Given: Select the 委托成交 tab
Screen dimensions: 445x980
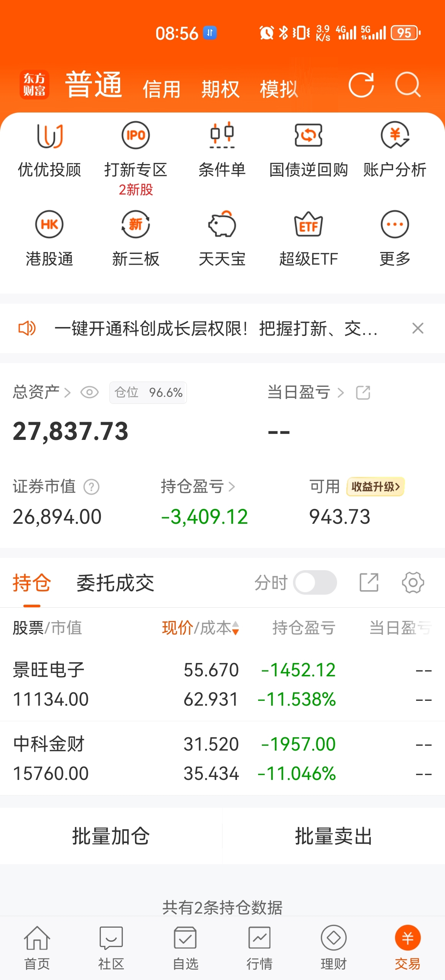Looking at the screenshot, I should pos(115,582).
